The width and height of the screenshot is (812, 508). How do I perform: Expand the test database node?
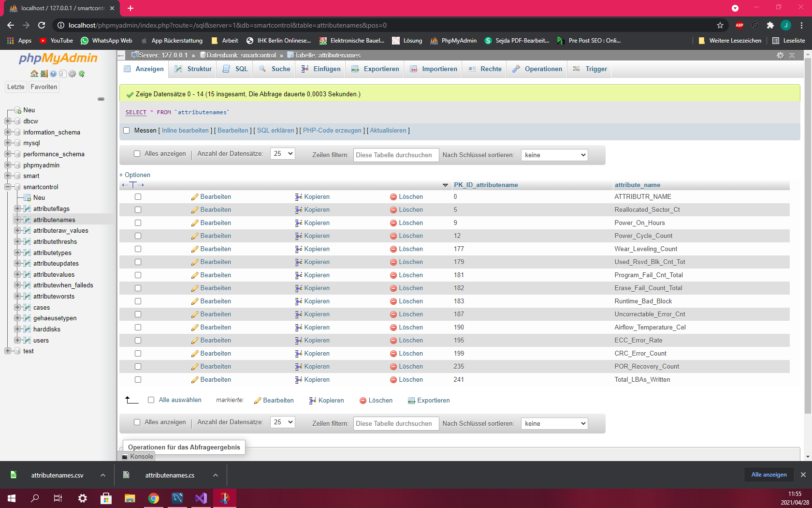8,351
